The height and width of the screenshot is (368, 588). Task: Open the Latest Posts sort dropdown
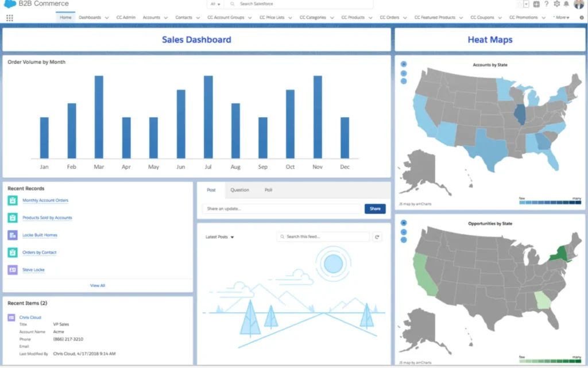[220, 237]
